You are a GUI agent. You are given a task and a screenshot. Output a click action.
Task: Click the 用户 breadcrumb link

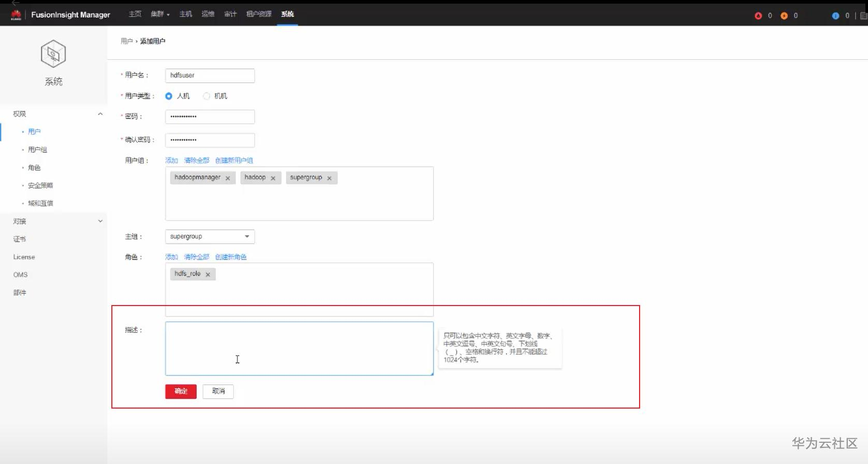click(x=127, y=41)
